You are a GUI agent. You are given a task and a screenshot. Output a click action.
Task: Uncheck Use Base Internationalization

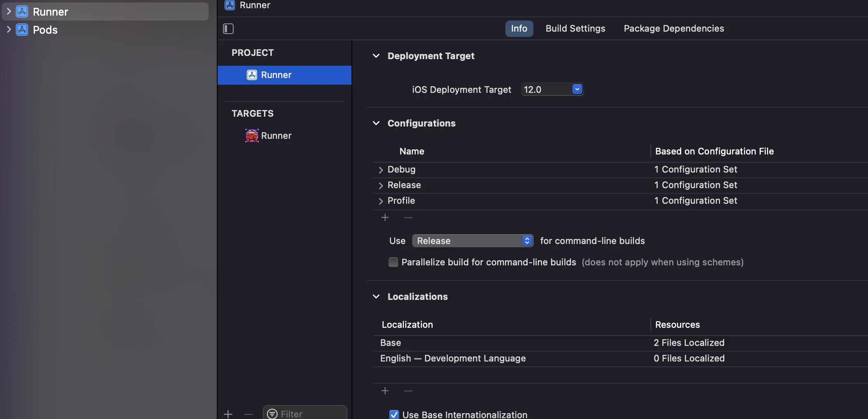(394, 414)
